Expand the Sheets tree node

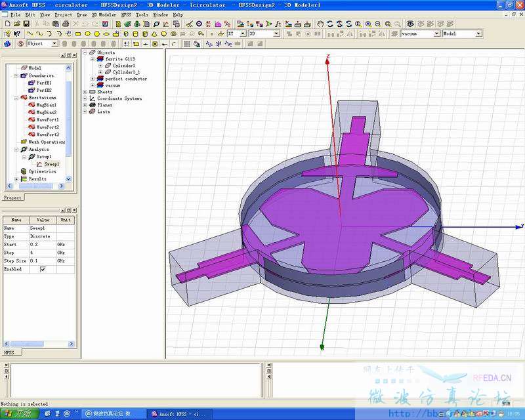coord(85,92)
